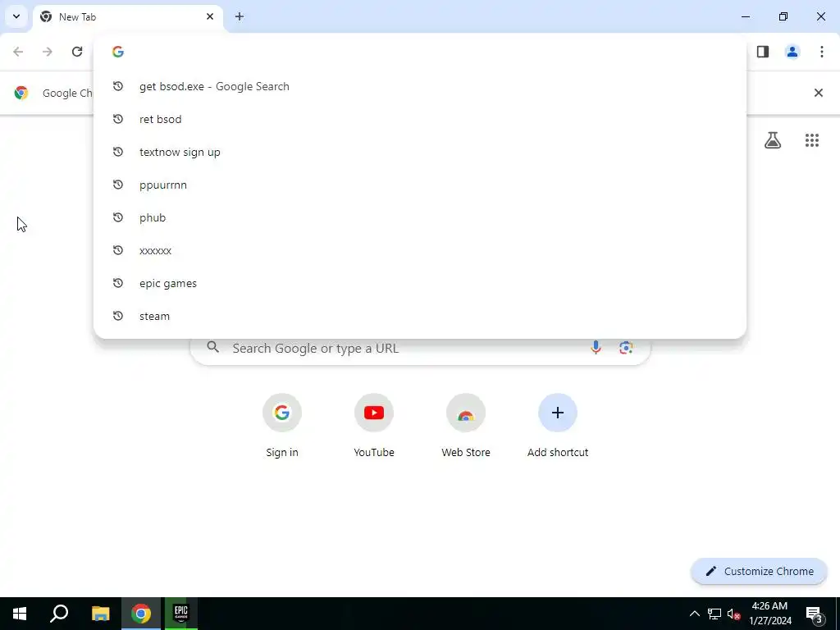Open the muted volume tray icon
The height and width of the screenshot is (630, 840).
(734, 614)
